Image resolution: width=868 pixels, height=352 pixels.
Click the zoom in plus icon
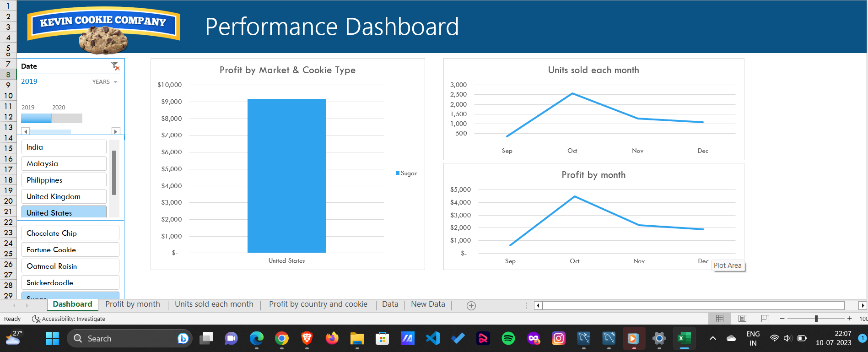coord(850,318)
